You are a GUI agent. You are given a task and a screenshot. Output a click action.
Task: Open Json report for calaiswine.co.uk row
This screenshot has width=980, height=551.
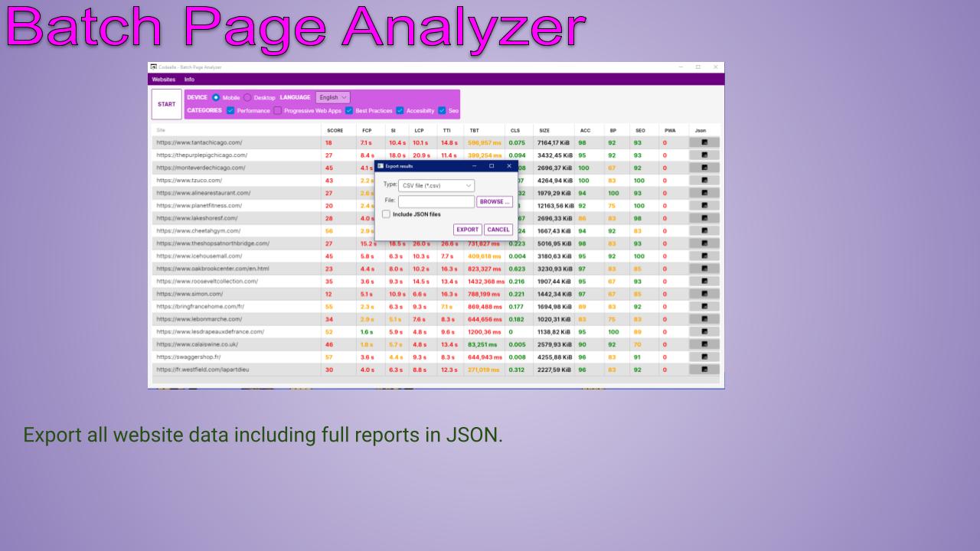[704, 344]
